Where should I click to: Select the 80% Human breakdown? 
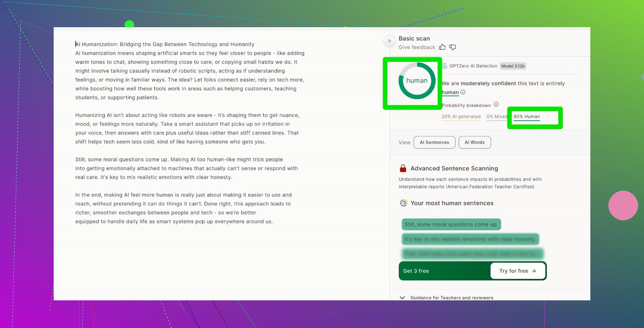pos(527,117)
